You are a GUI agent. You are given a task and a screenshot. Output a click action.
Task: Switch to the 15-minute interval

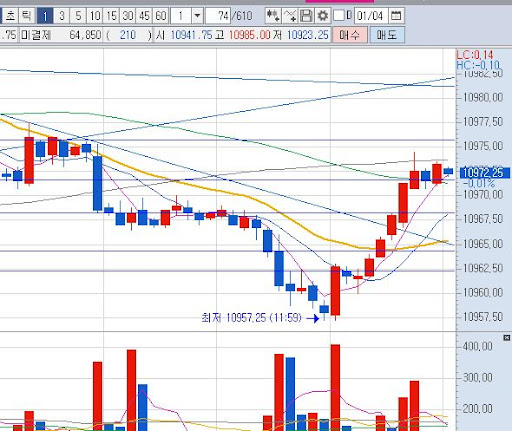click(111, 16)
